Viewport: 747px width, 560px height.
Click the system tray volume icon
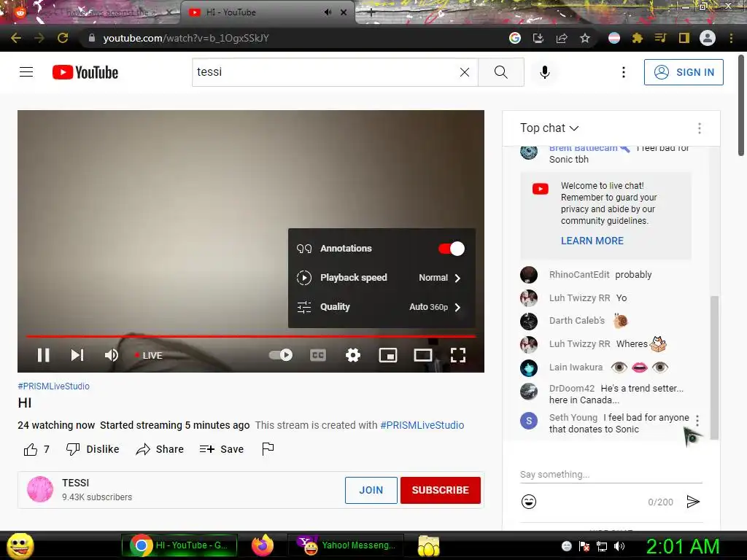[x=619, y=546]
